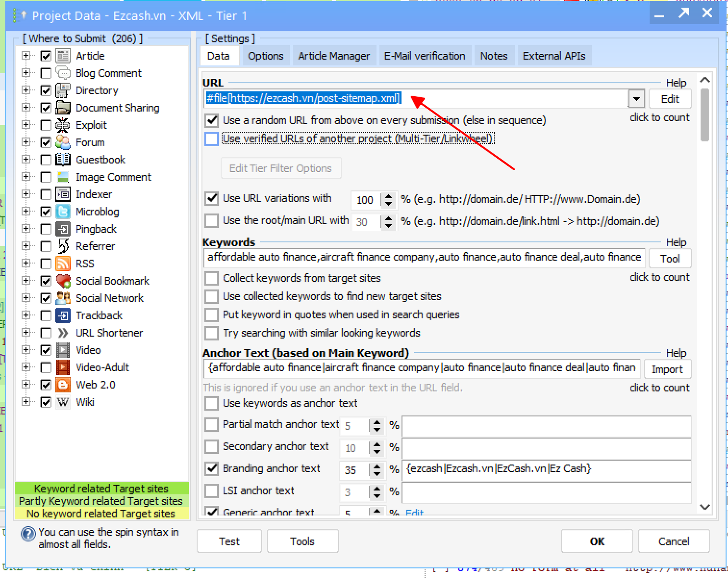Uncheck Branding anchor text option
Viewport: 728px width, 578px height.
(x=212, y=468)
